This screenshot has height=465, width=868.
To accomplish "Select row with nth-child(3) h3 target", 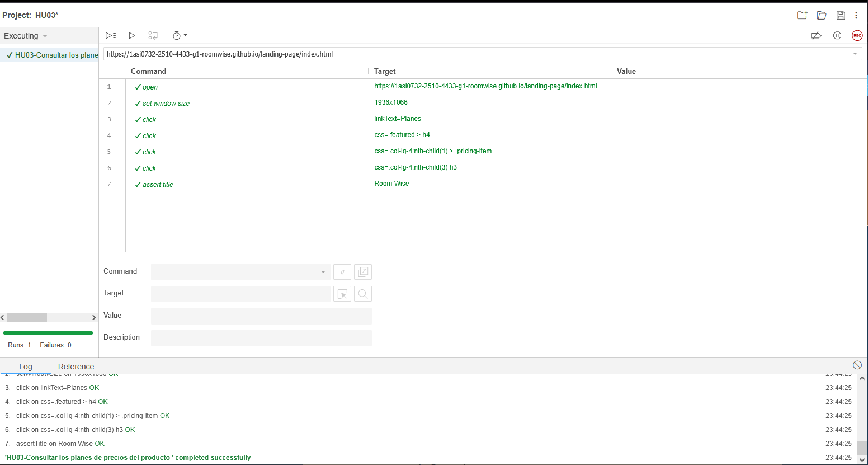I will (x=483, y=168).
